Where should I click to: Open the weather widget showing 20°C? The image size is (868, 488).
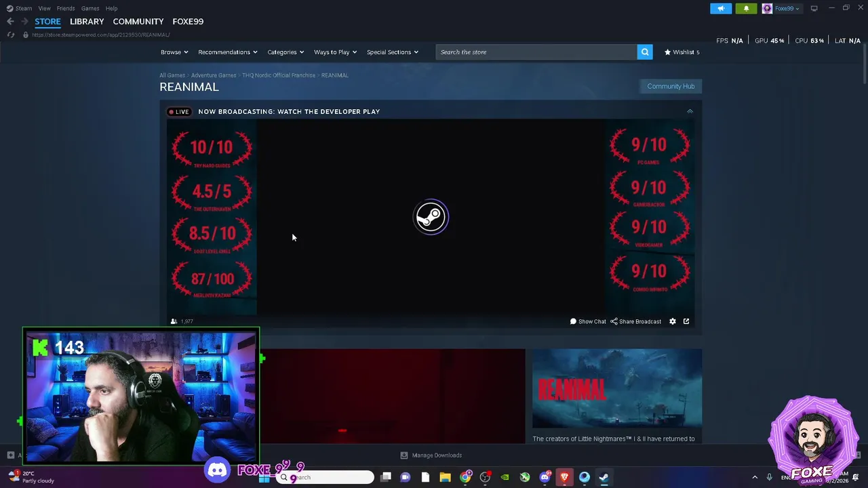pyautogui.click(x=32, y=477)
